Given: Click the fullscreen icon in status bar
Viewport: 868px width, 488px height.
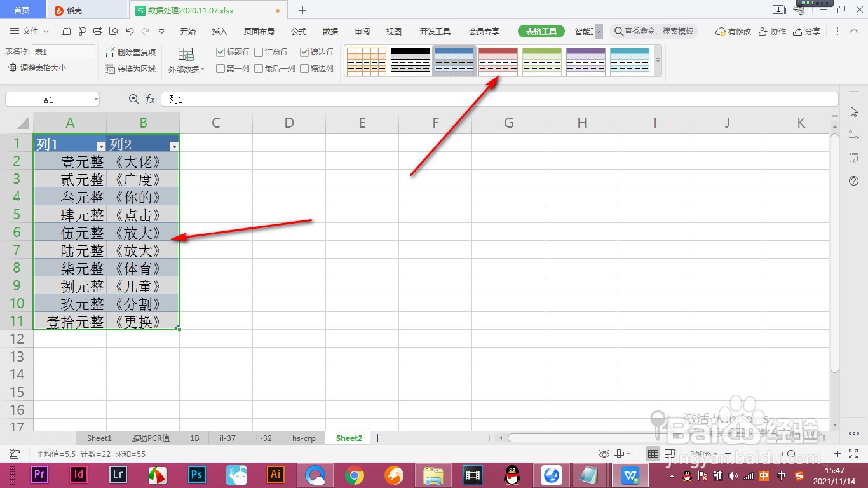Looking at the screenshot, I should pos(853,454).
